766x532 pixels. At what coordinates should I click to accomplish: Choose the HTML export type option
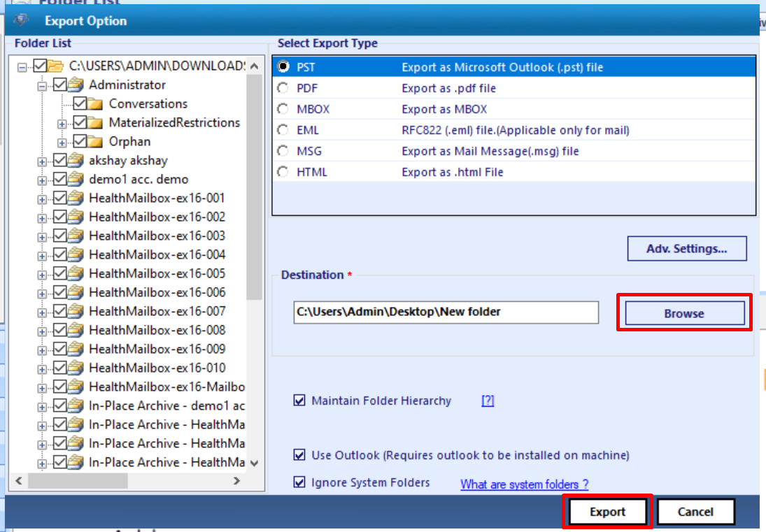(283, 172)
